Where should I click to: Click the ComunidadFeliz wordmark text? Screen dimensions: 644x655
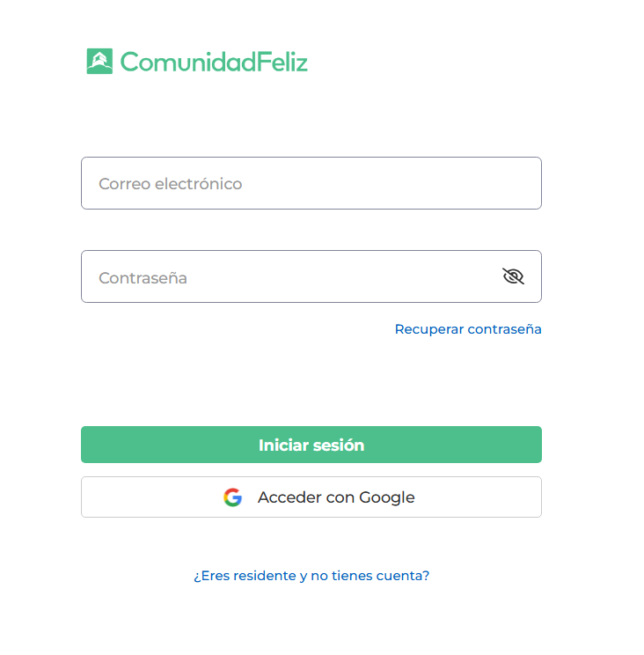(x=214, y=62)
